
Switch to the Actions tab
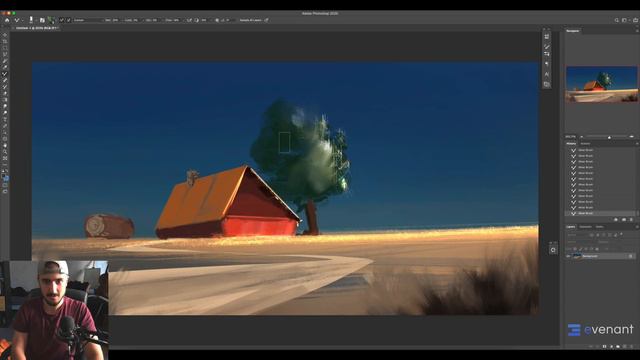585,143
